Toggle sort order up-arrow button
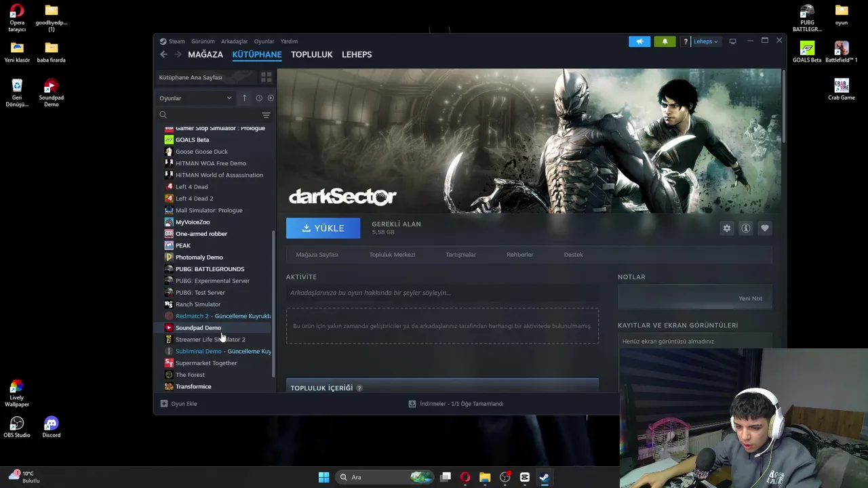 coord(244,98)
